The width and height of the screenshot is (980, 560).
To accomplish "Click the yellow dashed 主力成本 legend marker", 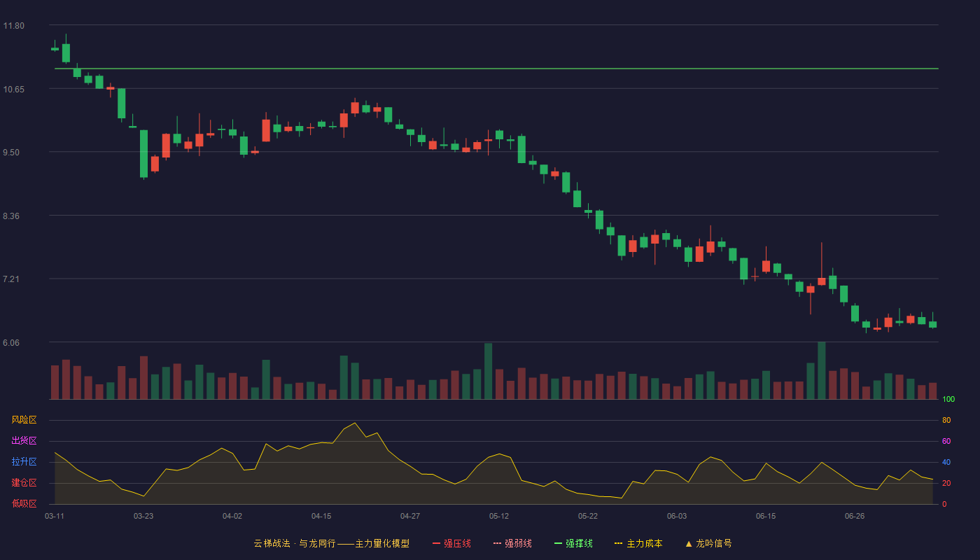I will (618, 543).
